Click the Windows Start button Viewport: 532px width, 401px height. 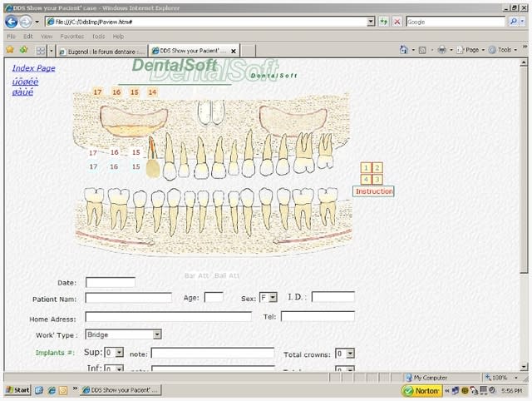pyautogui.click(x=17, y=390)
